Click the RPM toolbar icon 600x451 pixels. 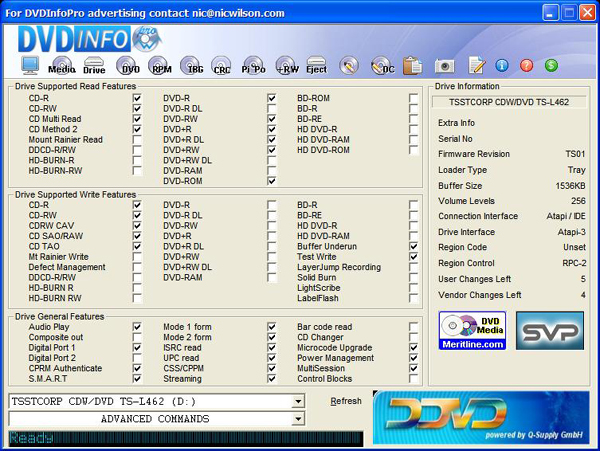coord(160,65)
